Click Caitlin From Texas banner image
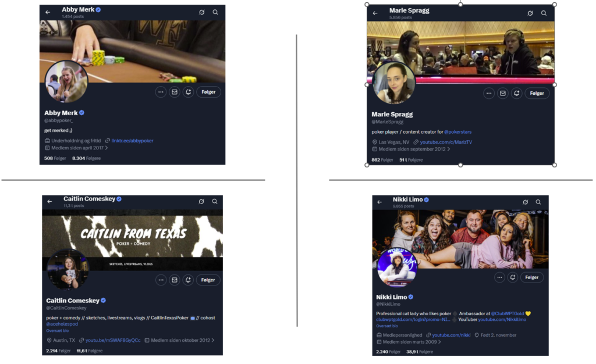This screenshot has height=364, width=596. tap(133, 235)
